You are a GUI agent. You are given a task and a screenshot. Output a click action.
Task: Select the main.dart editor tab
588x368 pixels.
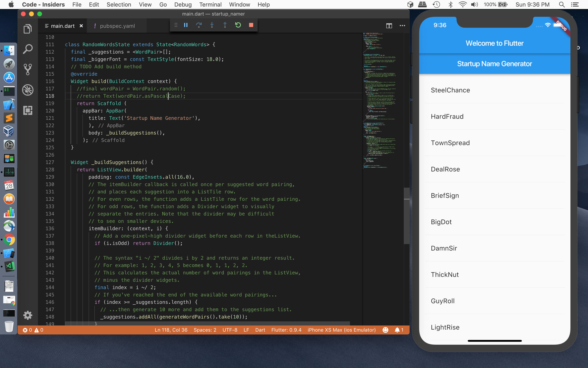pyautogui.click(x=62, y=26)
